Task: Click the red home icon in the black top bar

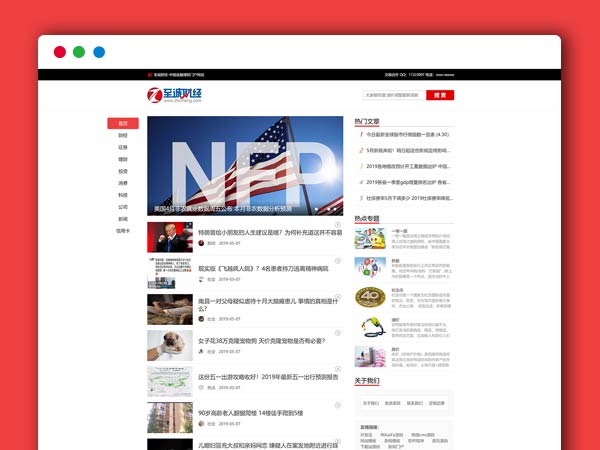Action: click(x=150, y=75)
